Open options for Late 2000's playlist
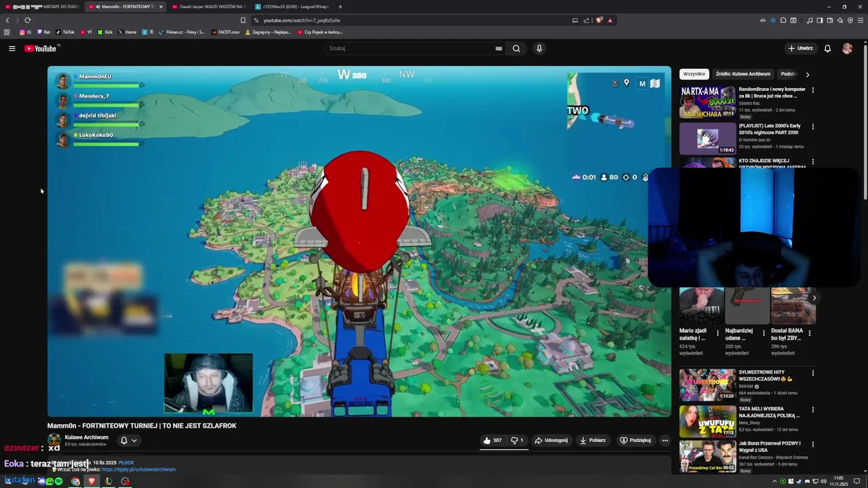 coord(812,126)
